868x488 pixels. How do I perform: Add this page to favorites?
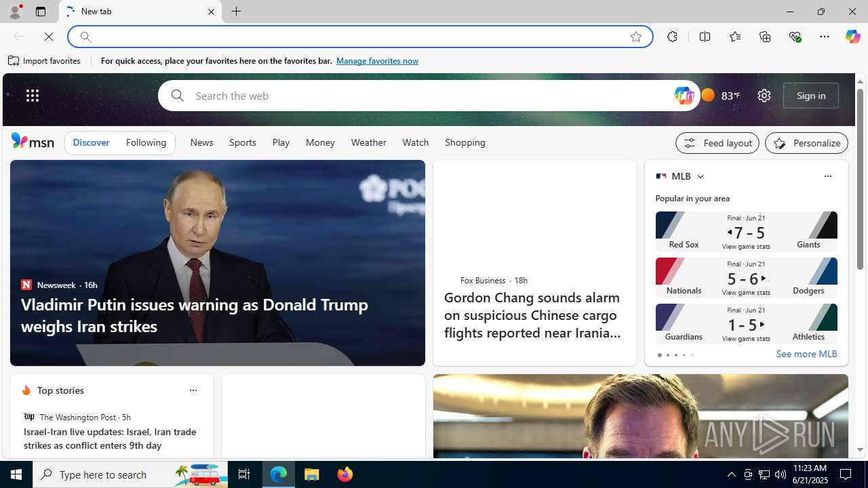tap(636, 37)
